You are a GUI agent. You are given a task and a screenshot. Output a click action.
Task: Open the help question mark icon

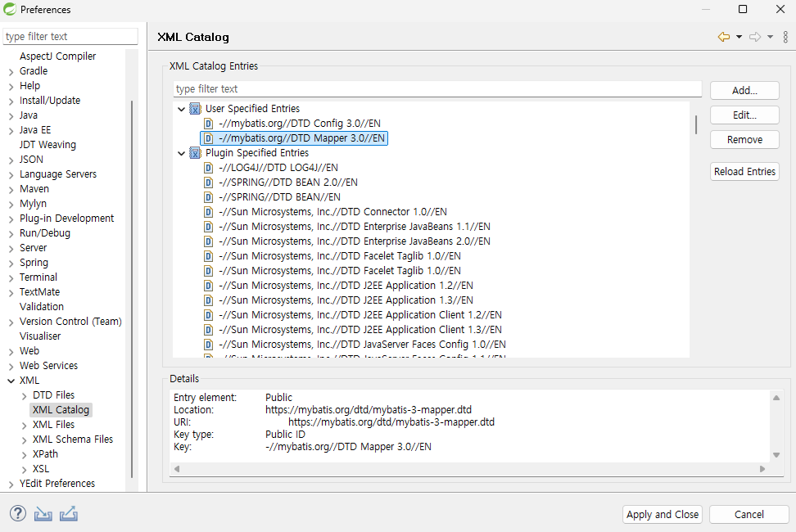click(x=18, y=514)
